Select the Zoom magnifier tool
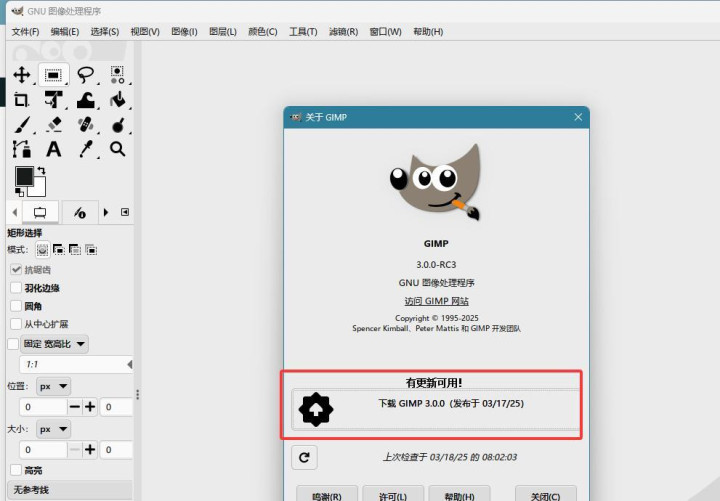The image size is (720, 501). [x=118, y=149]
